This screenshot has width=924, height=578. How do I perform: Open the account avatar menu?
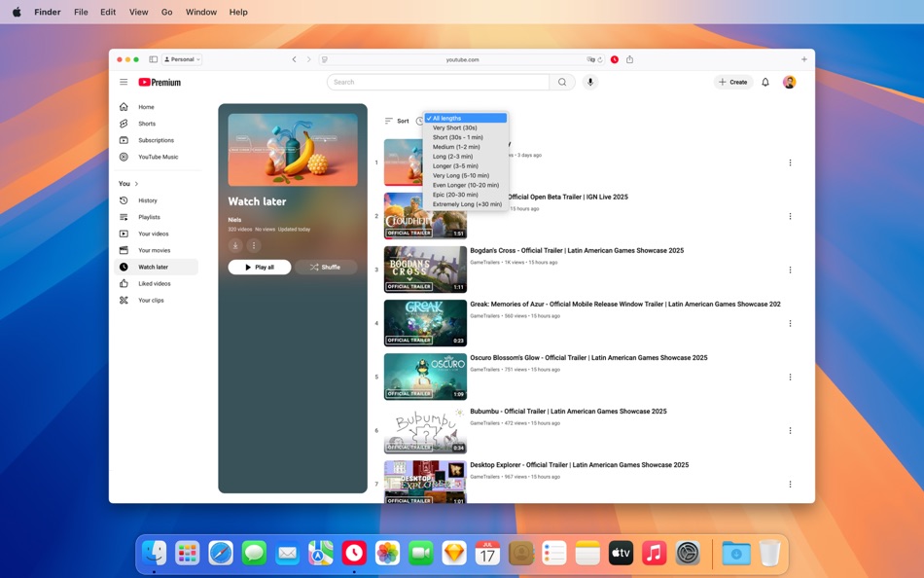[789, 82]
